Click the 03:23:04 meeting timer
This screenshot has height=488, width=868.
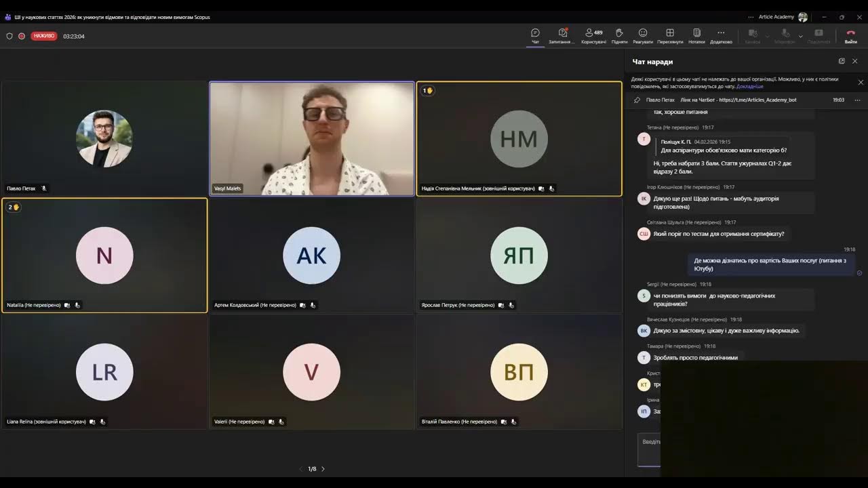[x=74, y=36]
